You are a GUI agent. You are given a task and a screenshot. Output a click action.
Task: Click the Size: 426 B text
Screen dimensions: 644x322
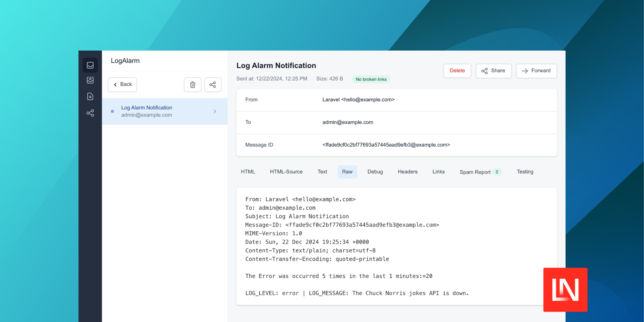(x=329, y=79)
